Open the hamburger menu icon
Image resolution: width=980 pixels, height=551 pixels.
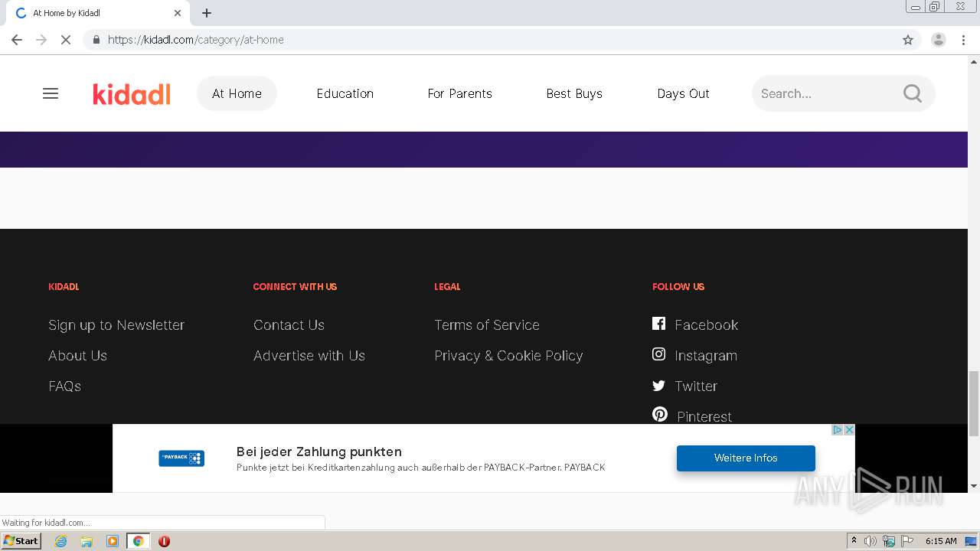tap(51, 93)
